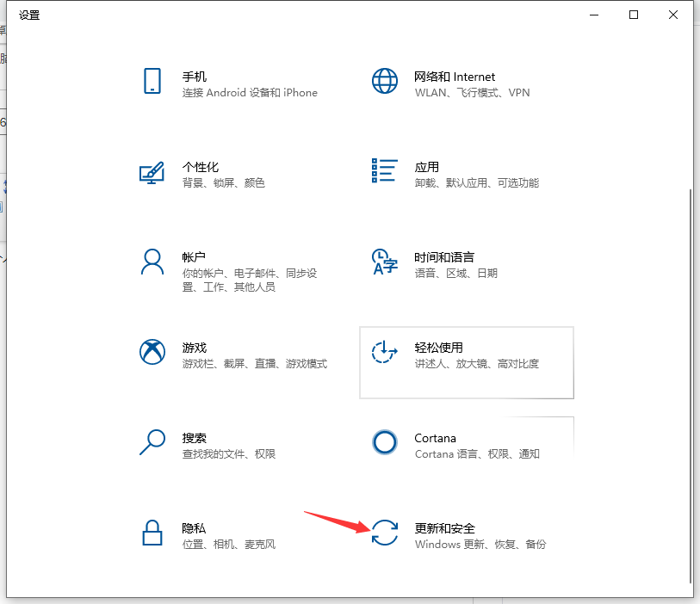Click the 设置 window title text

29,15
